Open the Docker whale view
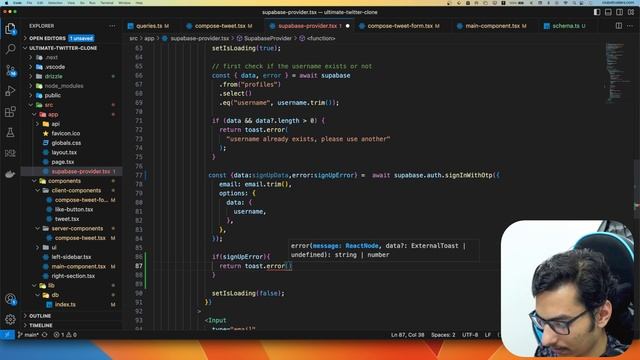The image size is (640, 360). coord(10,174)
